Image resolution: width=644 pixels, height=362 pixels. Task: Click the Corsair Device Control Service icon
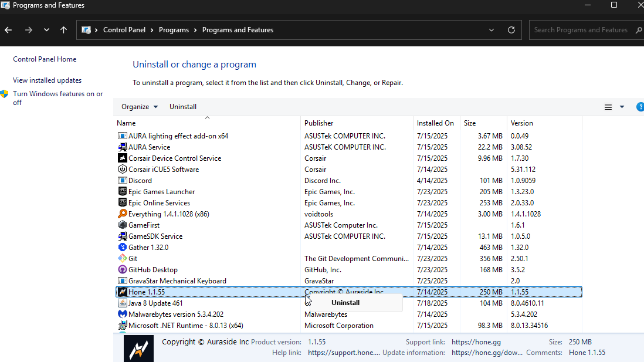coord(123,158)
